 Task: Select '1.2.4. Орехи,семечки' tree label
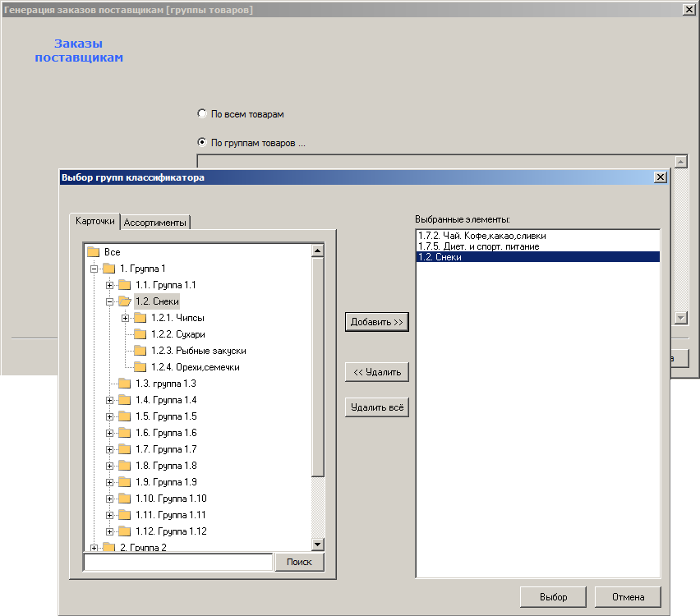(196, 367)
